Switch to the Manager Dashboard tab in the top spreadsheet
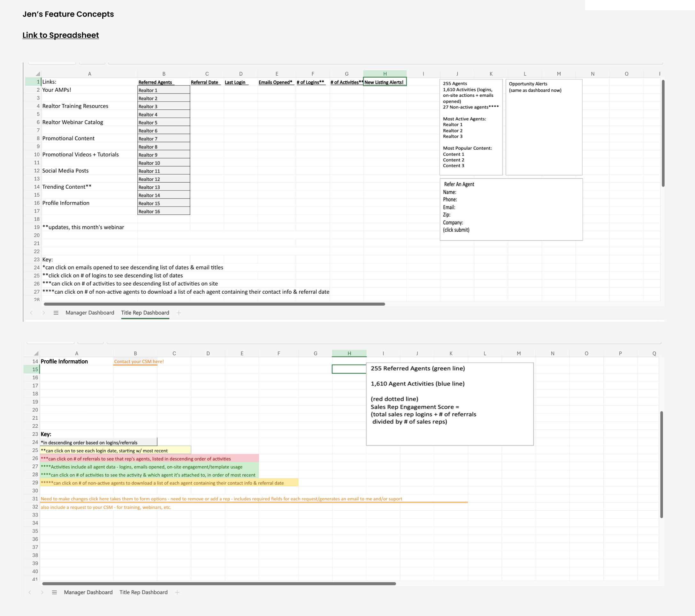The image size is (695, 616). tap(90, 312)
